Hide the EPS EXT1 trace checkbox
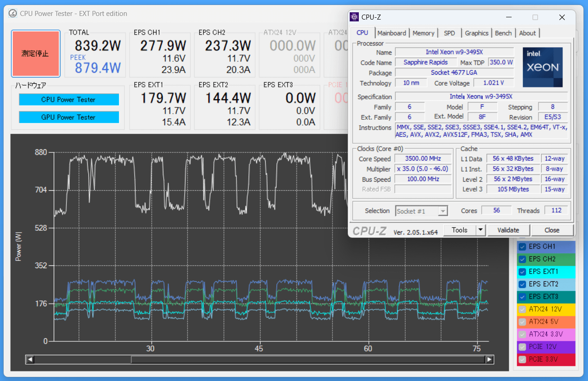588x381 pixels. tap(523, 272)
